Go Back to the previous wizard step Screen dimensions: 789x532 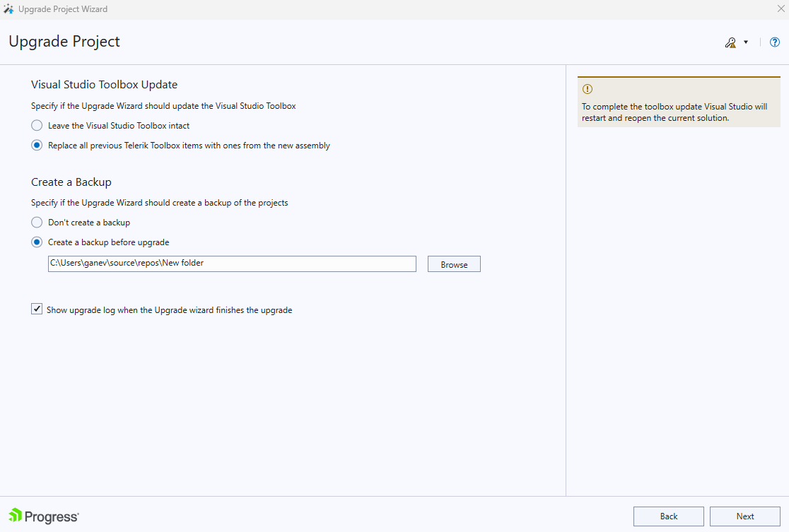click(x=668, y=516)
